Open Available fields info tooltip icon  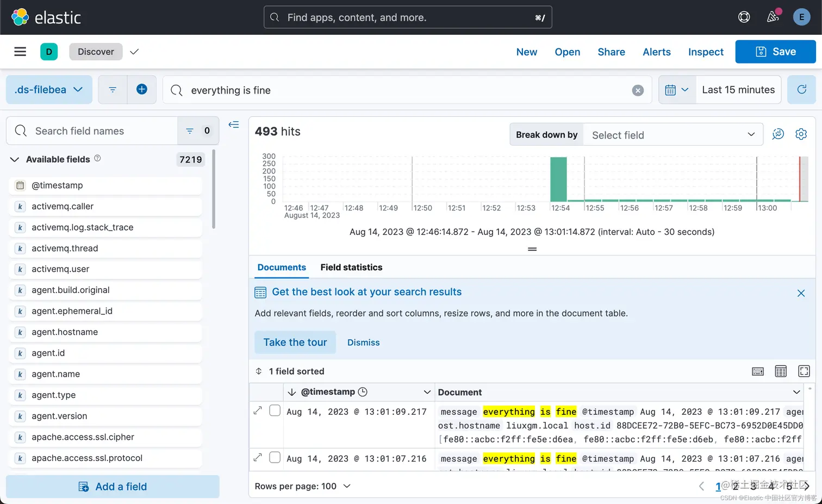(x=97, y=158)
